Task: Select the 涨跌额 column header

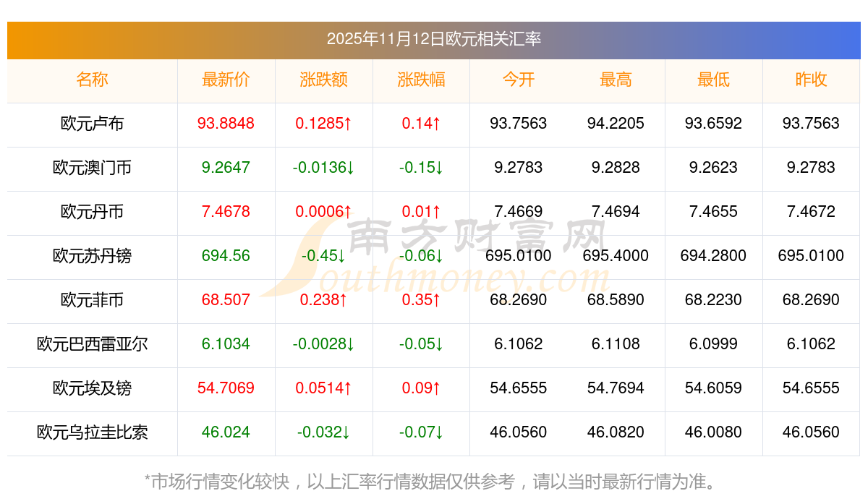Action: click(x=323, y=80)
